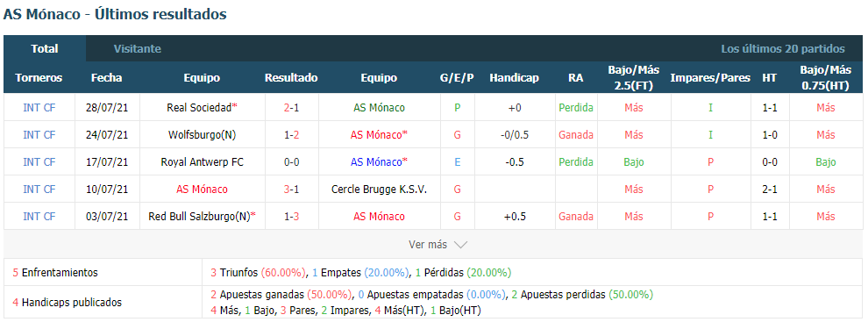Click the Ver más text
The width and height of the screenshot is (868, 322).
[x=427, y=245]
